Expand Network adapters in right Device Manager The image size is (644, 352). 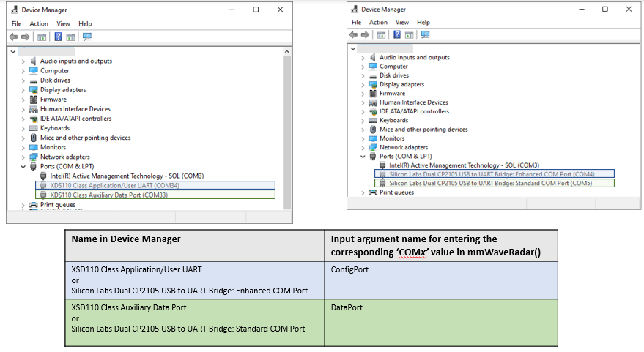pos(363,147)
